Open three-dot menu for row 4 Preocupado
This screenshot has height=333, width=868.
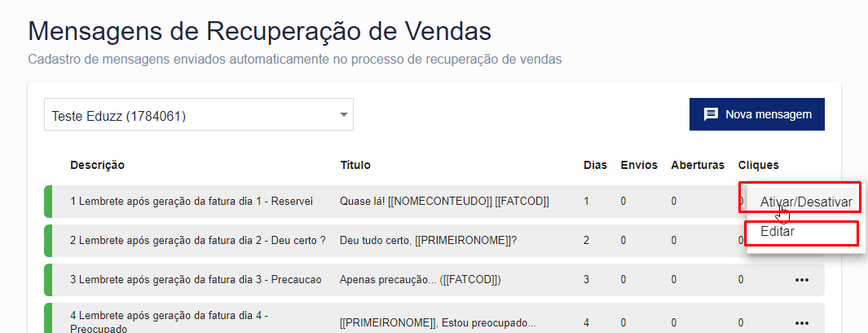click(801, 322)
